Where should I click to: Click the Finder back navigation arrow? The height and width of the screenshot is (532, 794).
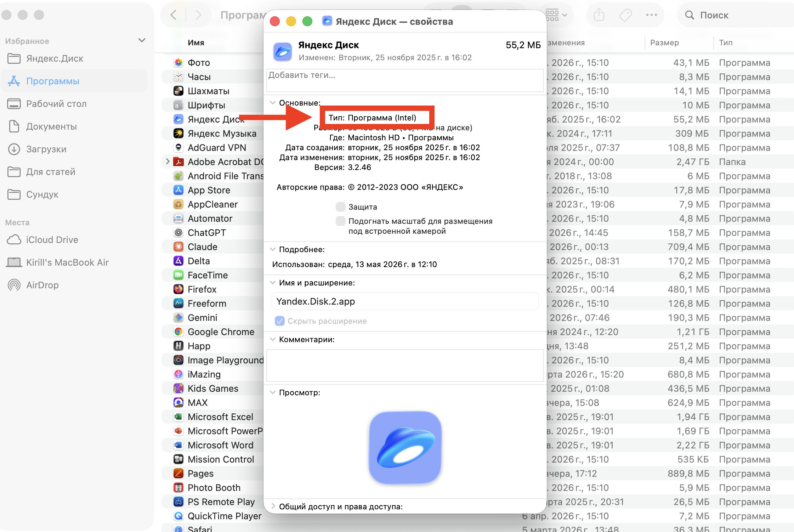[x=173, y=15]
